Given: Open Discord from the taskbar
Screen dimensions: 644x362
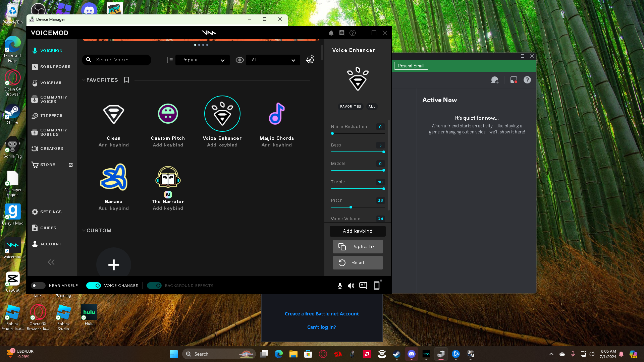Looking at the screenshot, I should (411, 354).
